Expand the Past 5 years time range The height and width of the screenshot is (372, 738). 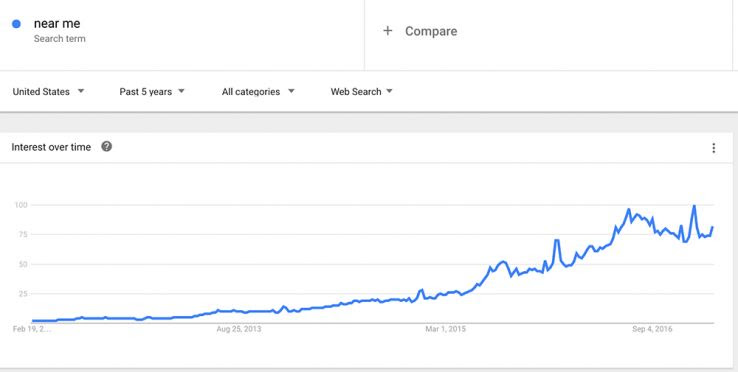point(152,92)
